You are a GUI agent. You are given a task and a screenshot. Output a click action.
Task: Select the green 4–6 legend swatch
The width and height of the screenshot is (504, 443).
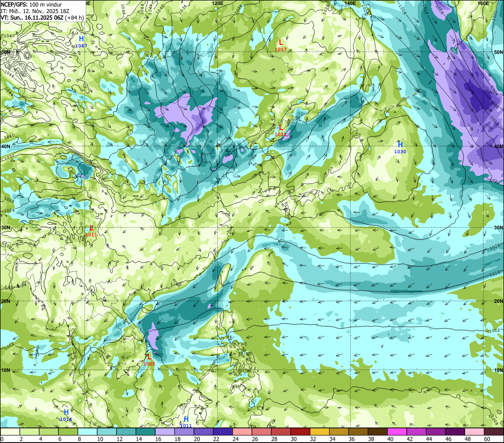tap(48, 431)
